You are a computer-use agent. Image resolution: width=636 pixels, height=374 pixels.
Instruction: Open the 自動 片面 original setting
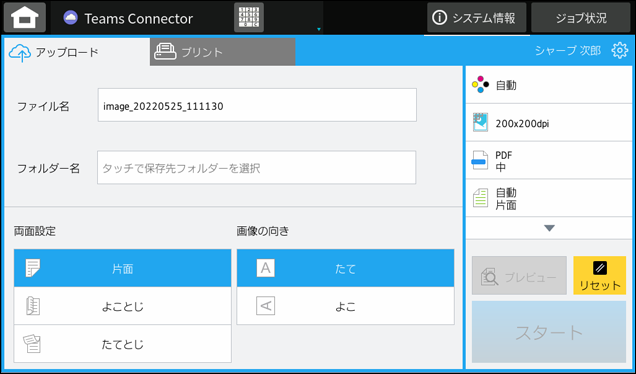[549, 198]
